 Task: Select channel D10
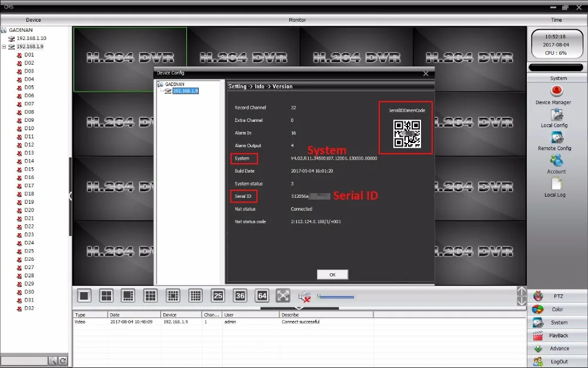point(29,128)
